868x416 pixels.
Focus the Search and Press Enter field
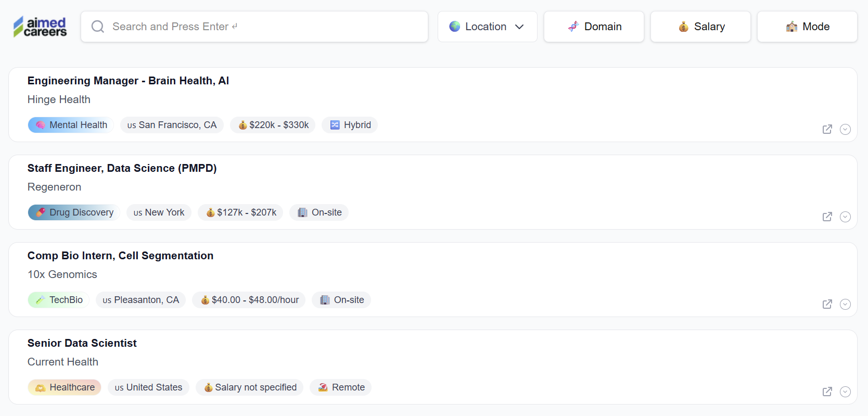coord(254,27)
